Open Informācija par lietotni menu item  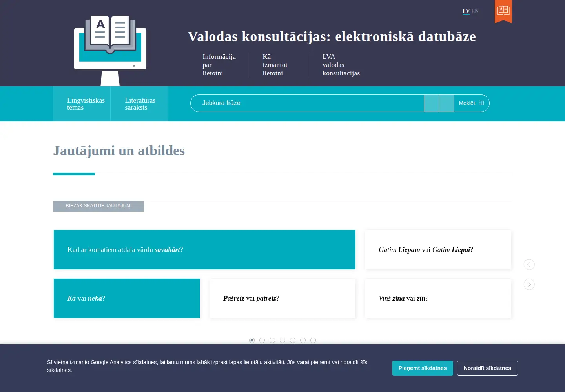[x=219, y=65]
